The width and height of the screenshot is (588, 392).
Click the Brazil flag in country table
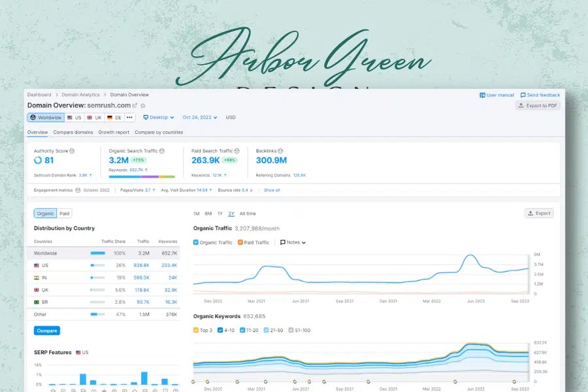click(37, 302)
